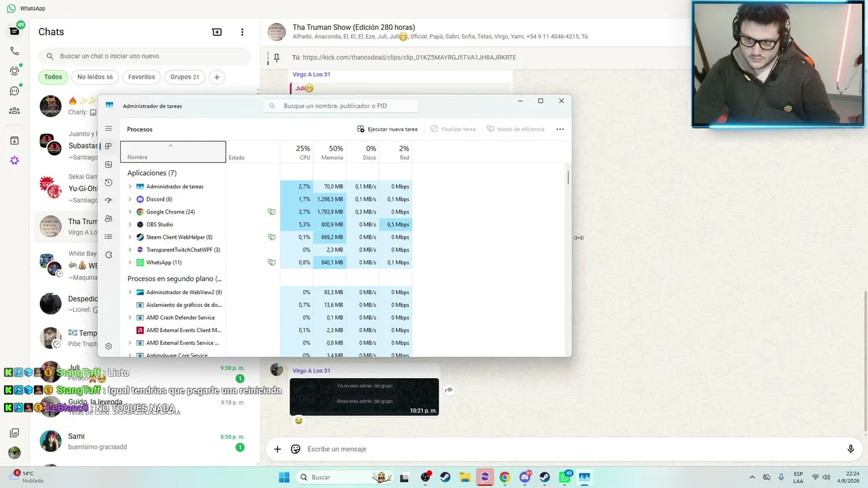Sort processes by the Memoria column
This screenshot has width=868, height=488.
click(x=330, y=152)
